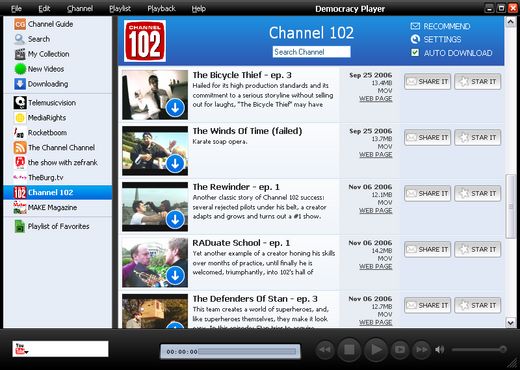Viewport: 520px width, 370px height.
Task: Share The Bicycle Thief episode
Action: pyautogui.click(x=427, y=82)
